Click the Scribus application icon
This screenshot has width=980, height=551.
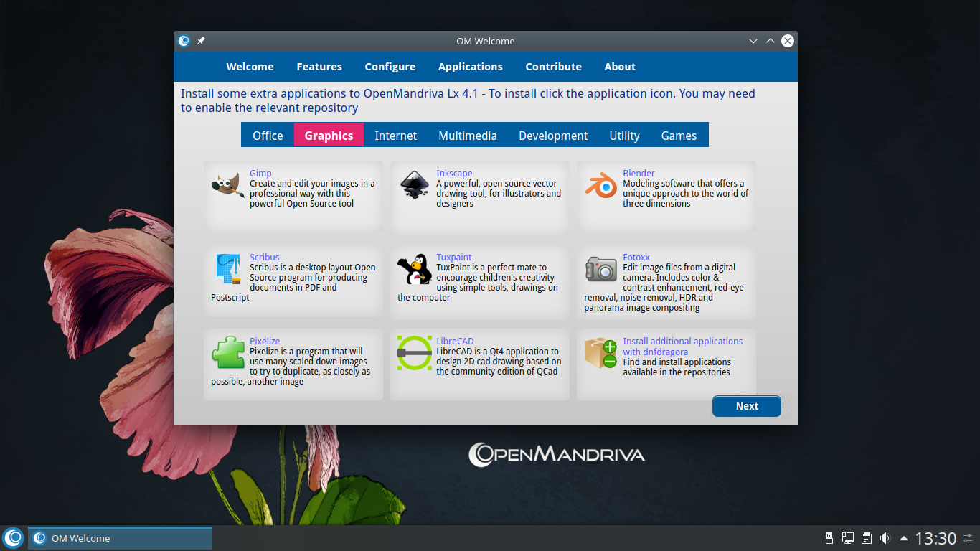228,270
